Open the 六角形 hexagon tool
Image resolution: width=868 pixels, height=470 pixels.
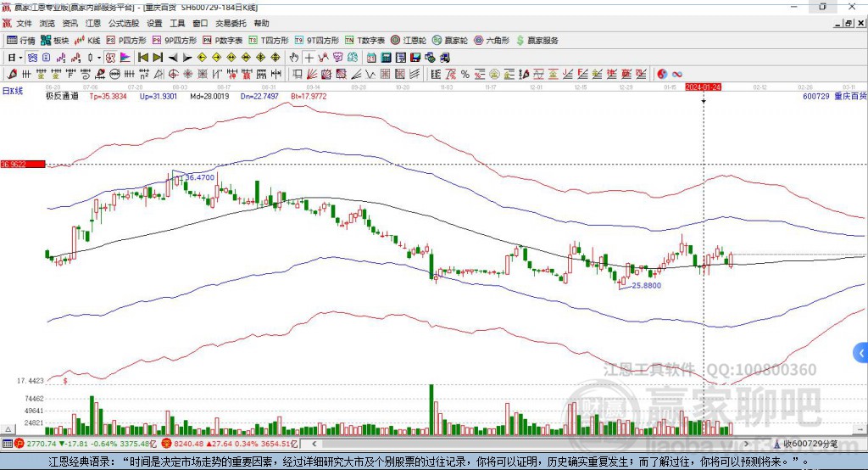[492, 41]
